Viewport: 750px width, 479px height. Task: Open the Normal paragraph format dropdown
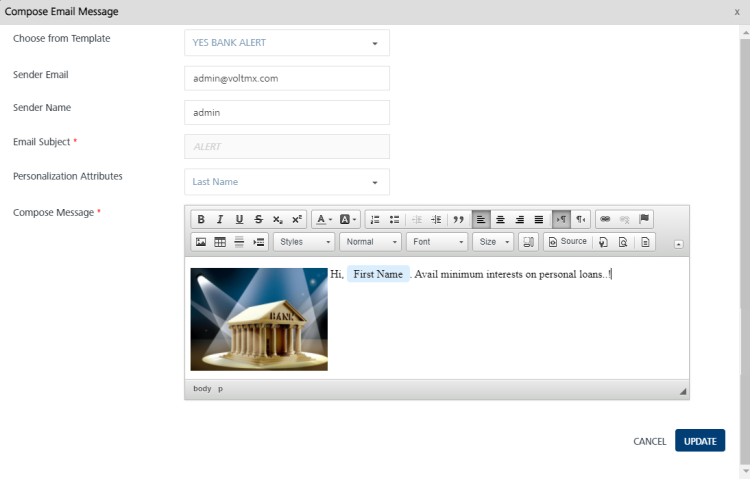pyautogui.click(x=371, y=242)
